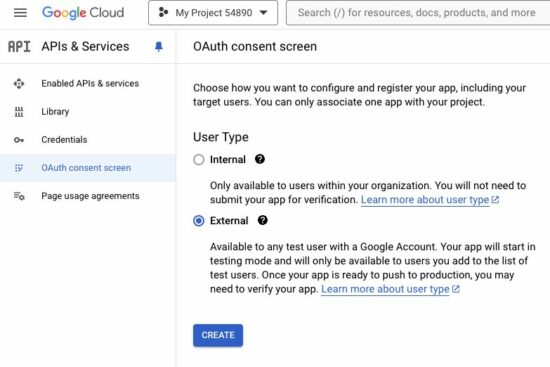Image resolution: width=550 pixels, height=367 pixels.
Task: Click the Internal label text
Action: pyautogui.click(x=228, y=160)
